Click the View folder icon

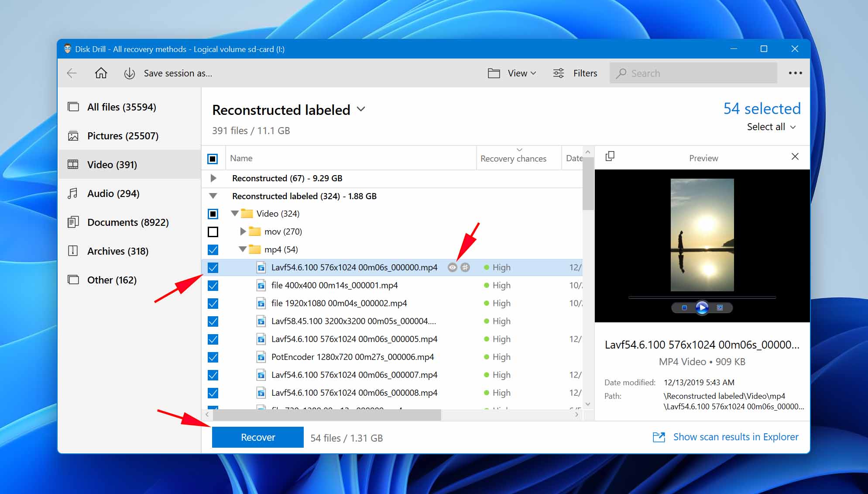[494, 73]
